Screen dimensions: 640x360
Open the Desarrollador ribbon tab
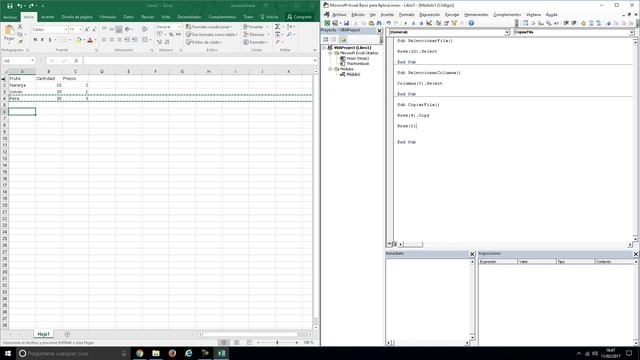click(189, 17)
